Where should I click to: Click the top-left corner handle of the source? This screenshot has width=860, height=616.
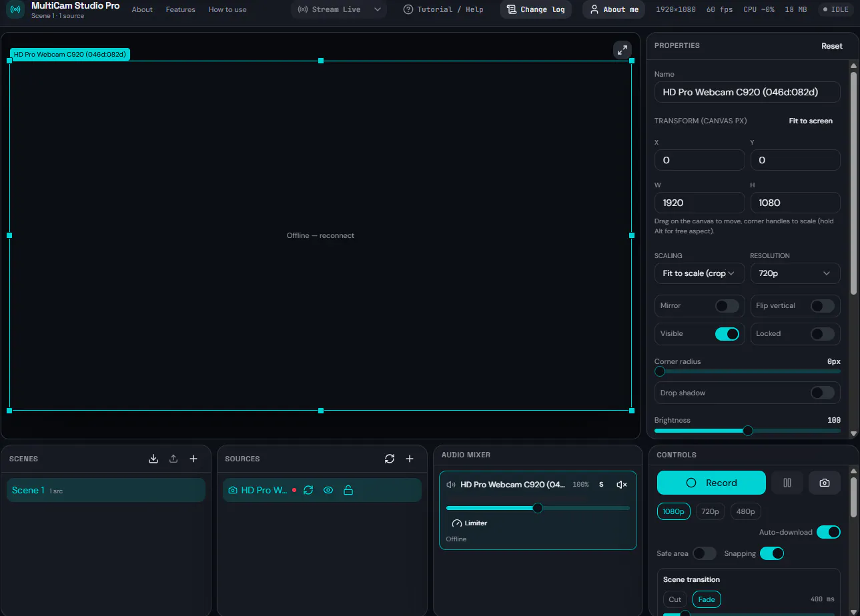[9, 61]
